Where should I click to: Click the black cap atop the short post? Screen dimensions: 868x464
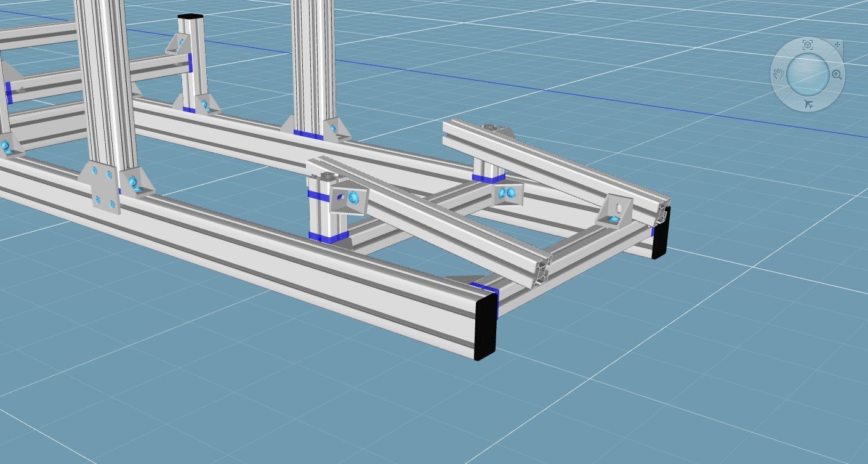coord(190,17)
